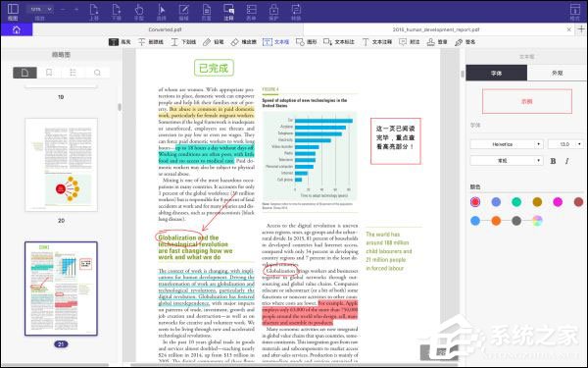Select the Shapes annotation tool
588x368 pixels.
pyautogui.click(x=306, y=42)
